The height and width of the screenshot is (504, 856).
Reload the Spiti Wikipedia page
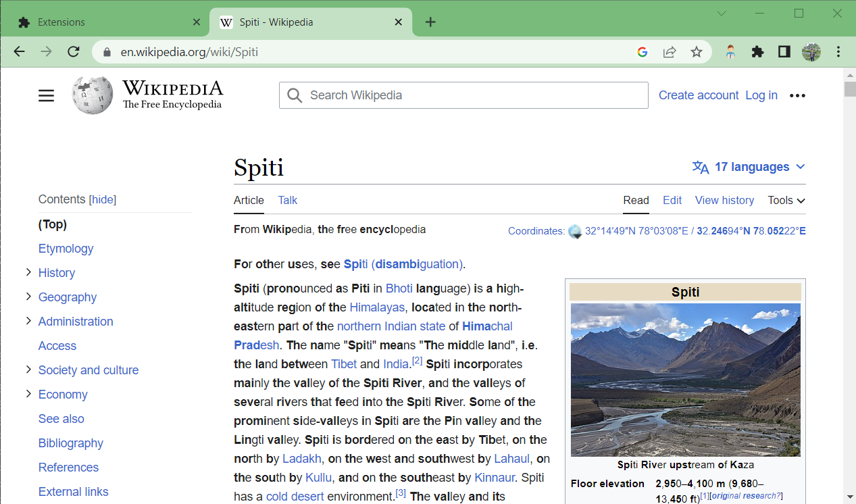tap(74, 52)
